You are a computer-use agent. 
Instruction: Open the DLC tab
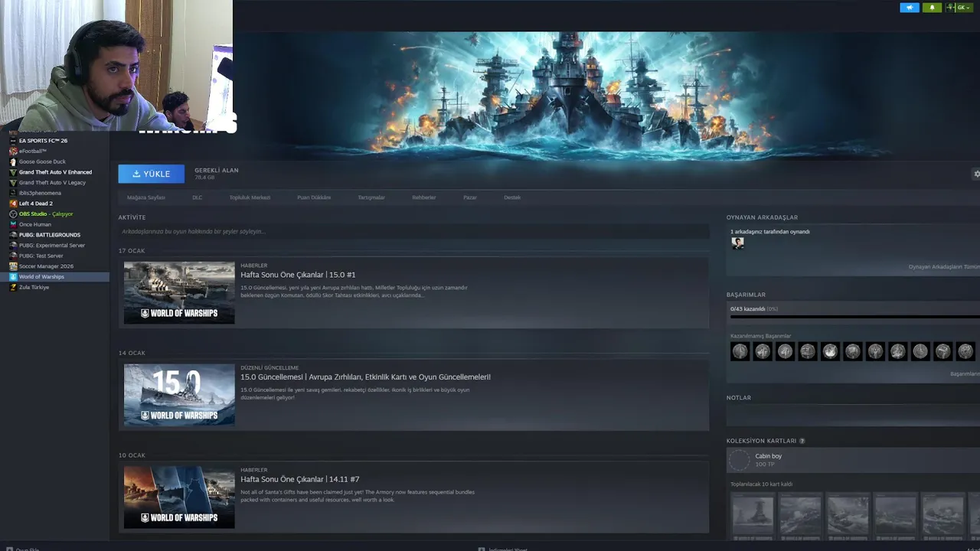click(x=198, y=197)
